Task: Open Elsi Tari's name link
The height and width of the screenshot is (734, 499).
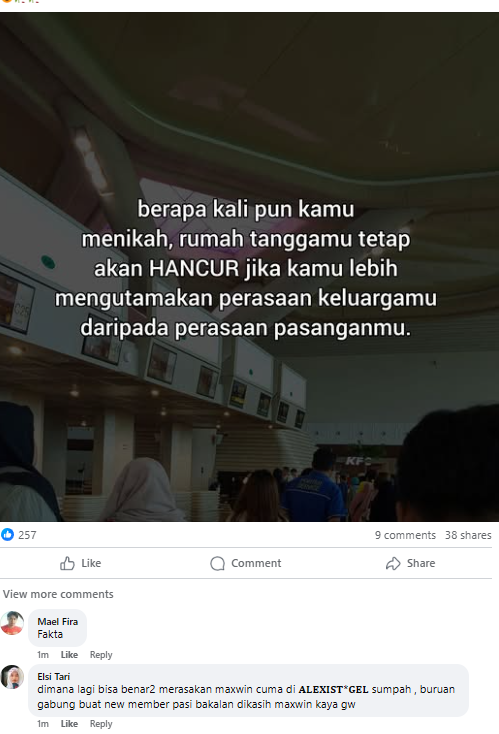Action: point(53,676)
